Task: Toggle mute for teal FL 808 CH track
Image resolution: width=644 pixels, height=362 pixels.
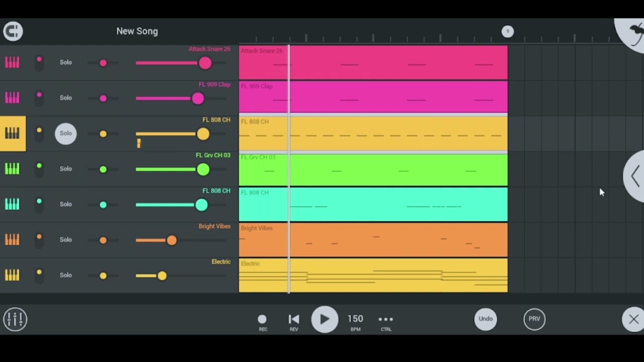Action: [39, 204]
